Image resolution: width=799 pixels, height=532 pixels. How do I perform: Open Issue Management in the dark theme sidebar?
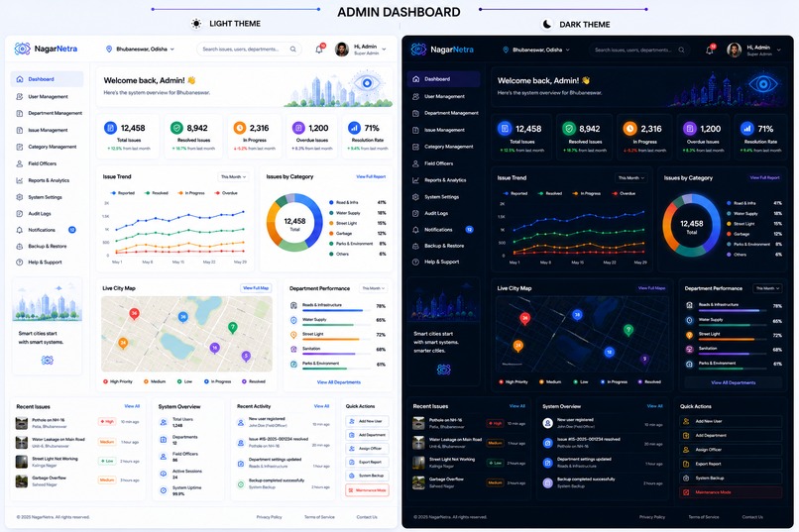443,130
